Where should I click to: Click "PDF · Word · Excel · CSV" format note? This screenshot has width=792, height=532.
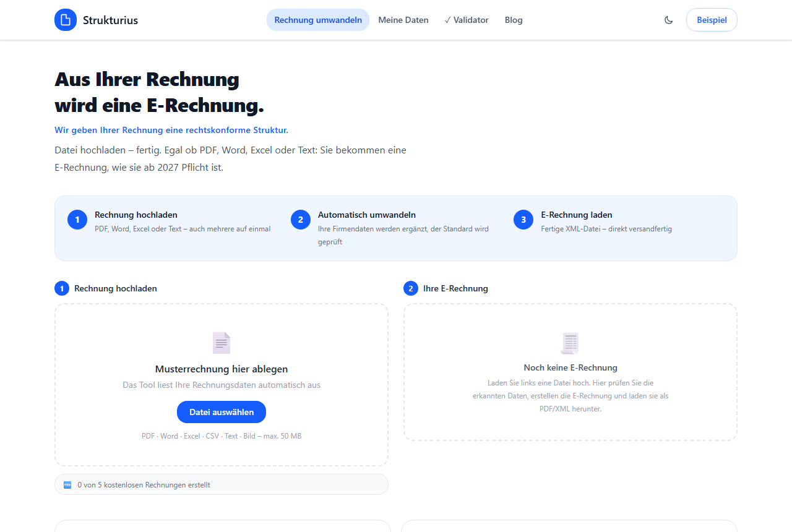[222, 436]
